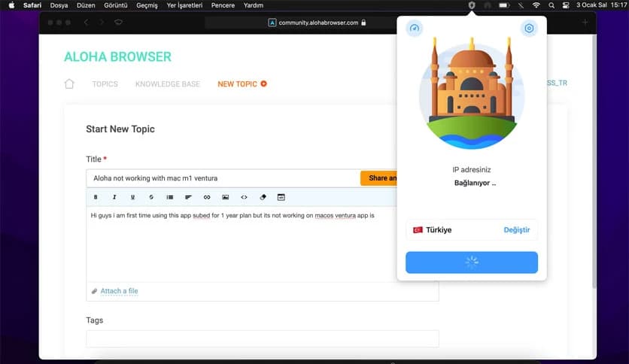Show battery status in the menu bar
This screenshot has height=364, width=629.
click(x=504, y=5)
